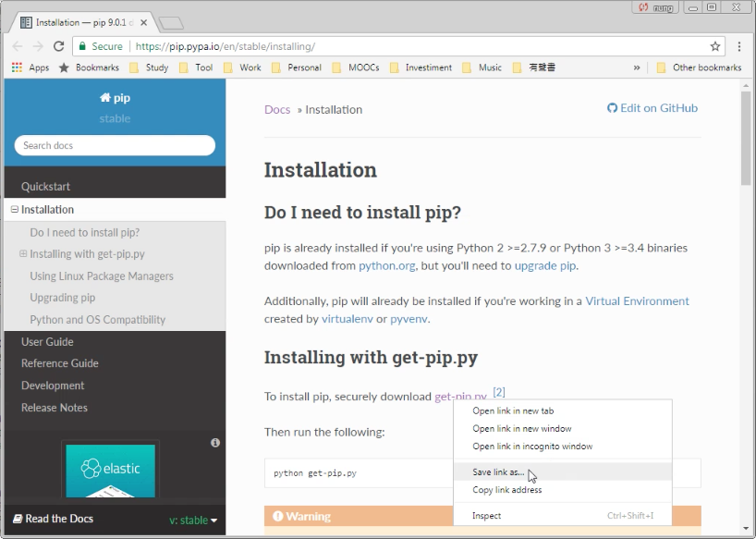This screenshot has height=539, width=756.
Task: Choose Save link as...
Action: 562,472
